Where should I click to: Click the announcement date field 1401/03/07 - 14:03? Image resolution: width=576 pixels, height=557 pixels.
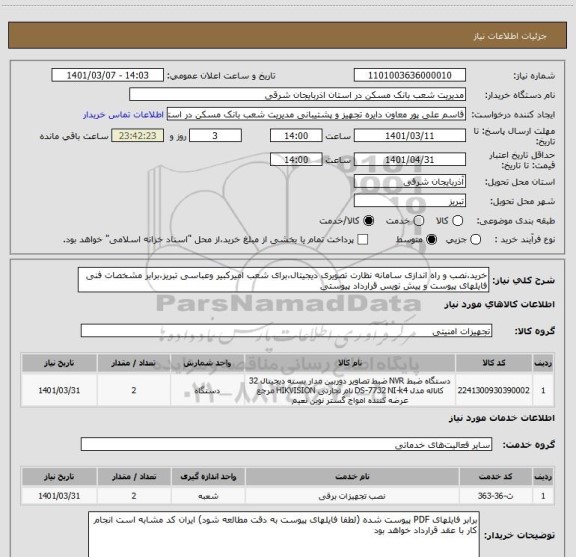108,75
